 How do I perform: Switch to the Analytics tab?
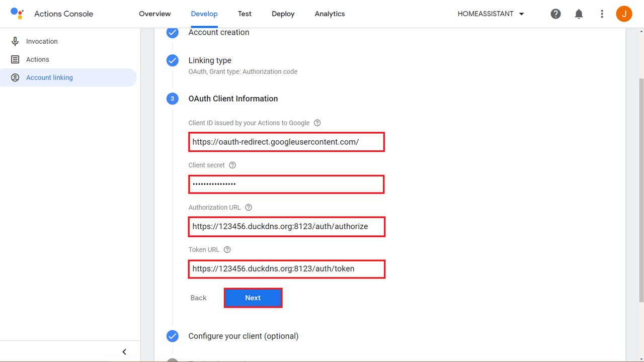330,14
